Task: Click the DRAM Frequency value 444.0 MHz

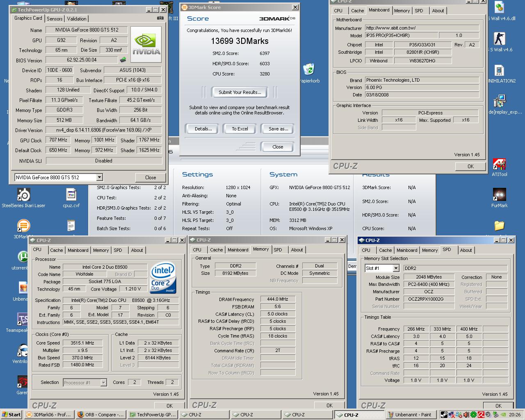Action: [x=277, y=299]
